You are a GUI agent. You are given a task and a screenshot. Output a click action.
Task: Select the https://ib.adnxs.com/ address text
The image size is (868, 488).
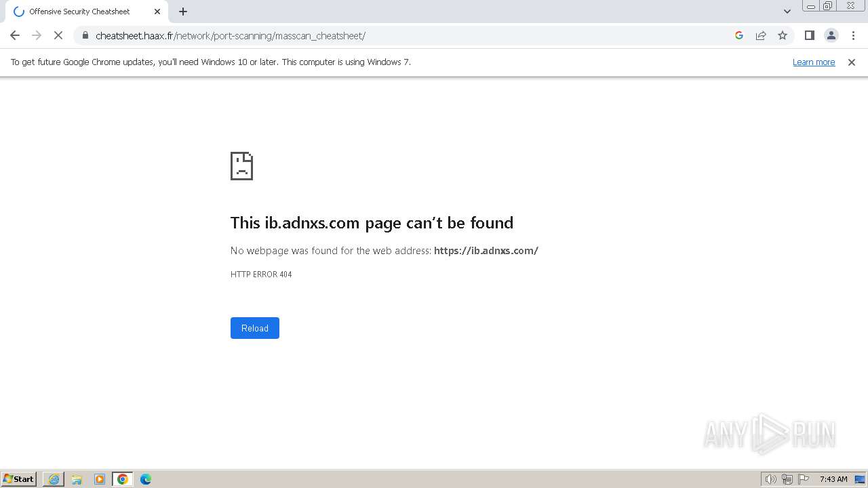point(486,251)
